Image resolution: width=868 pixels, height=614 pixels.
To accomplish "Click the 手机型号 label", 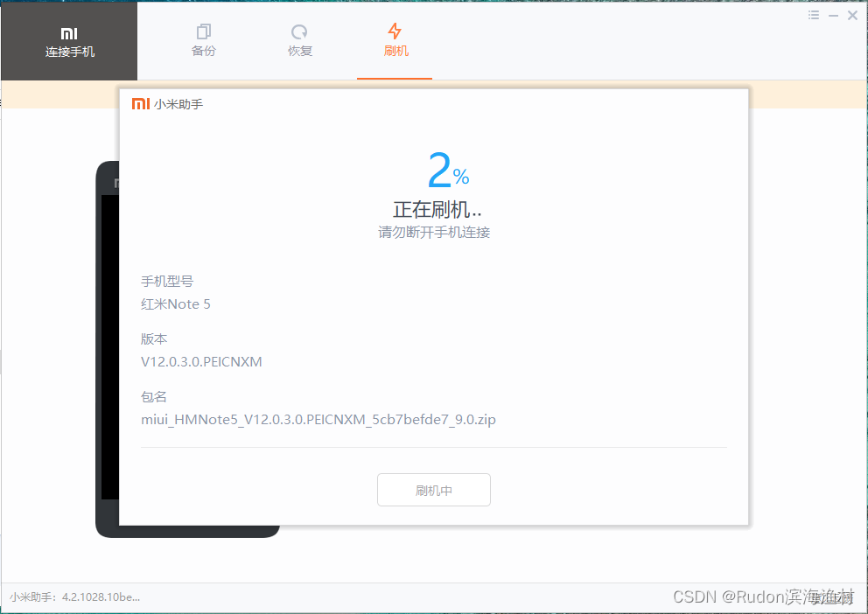I will (167, 281).
